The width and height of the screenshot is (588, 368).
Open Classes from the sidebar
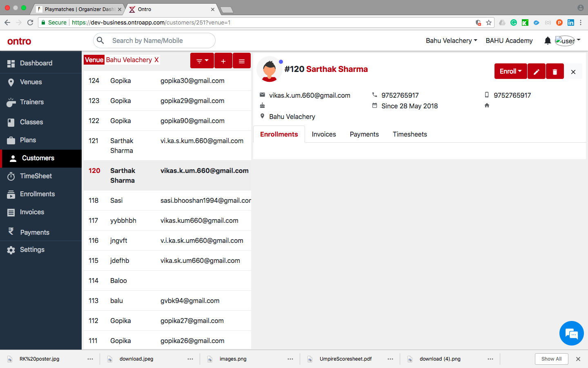click(x=41, y=122)
